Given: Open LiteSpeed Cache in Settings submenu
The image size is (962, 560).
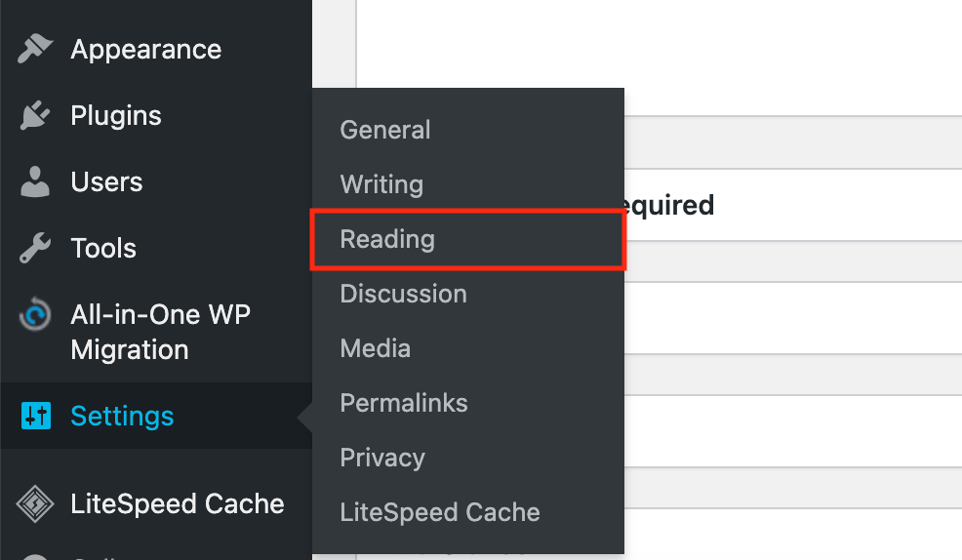Looking at the screenshot, I should (x=440, y=512).
